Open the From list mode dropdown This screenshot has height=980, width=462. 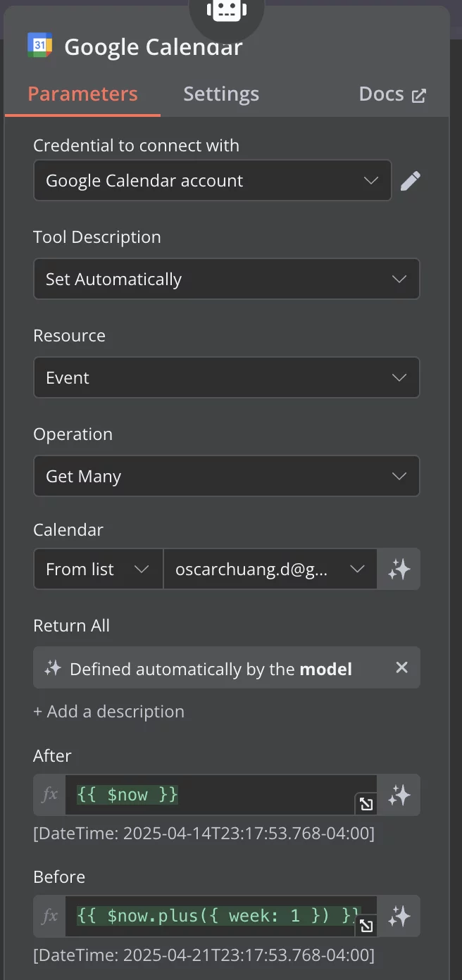click(x=98, y=569)
